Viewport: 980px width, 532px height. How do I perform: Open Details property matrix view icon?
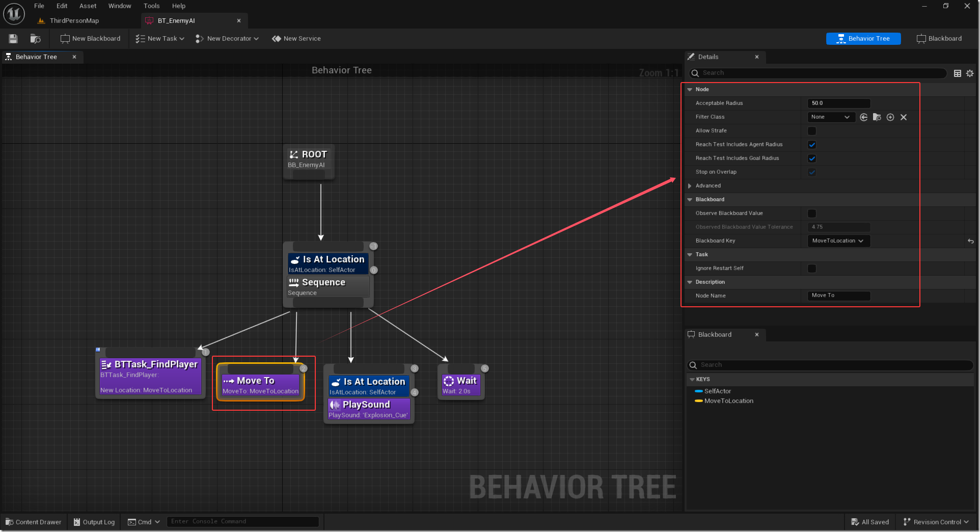point(958,73)
